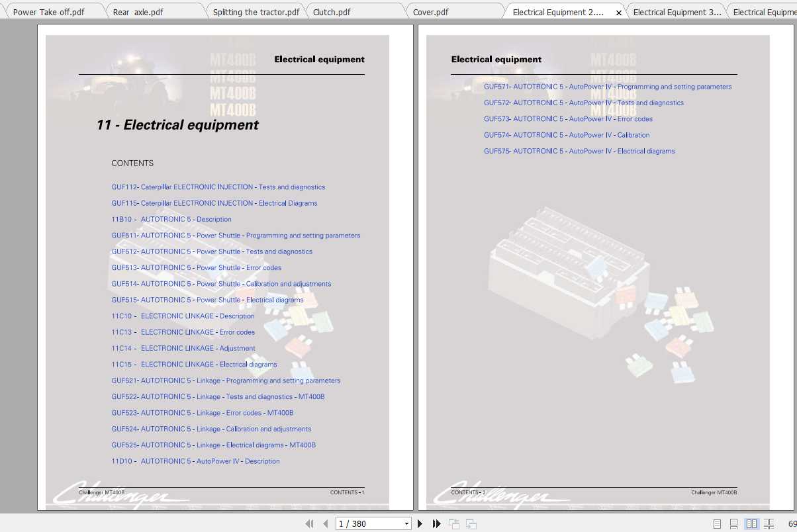Open 11C10 ELECTRONIC LINKAGE Description link
This screenshot has height=532, width=797.
(183, 316)
